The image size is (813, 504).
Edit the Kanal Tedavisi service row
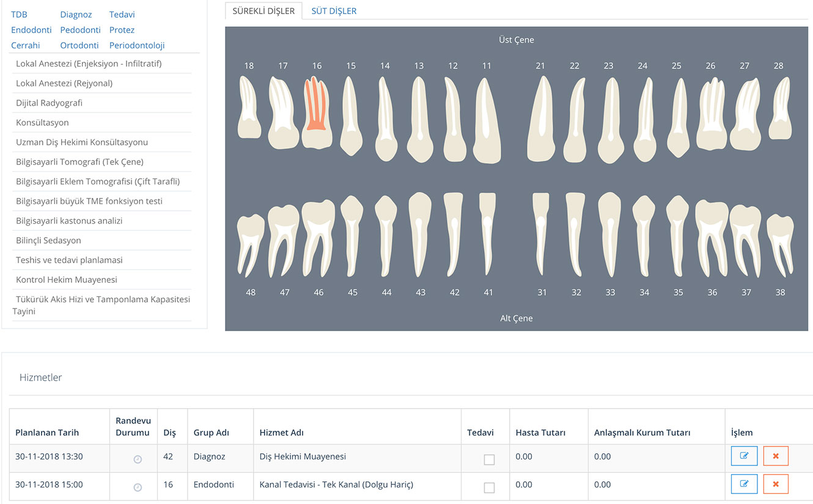click(744, 484)
